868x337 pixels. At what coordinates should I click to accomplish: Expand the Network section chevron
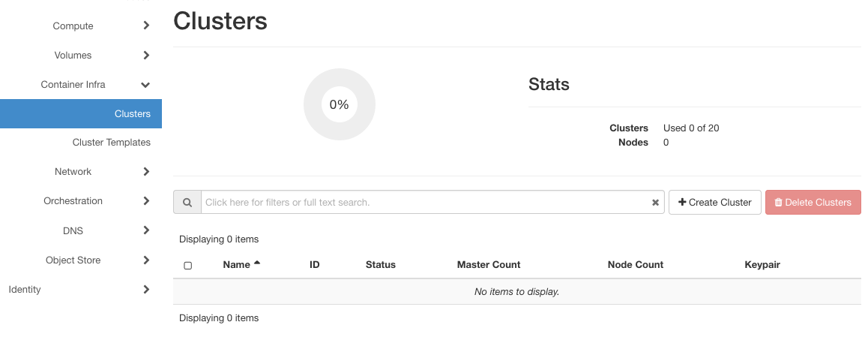(x=146, y=172)
